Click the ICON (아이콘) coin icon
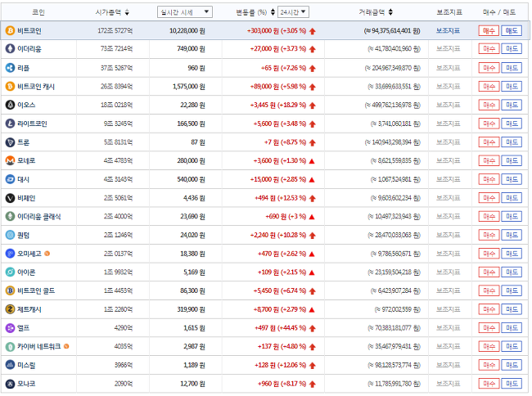 (x=10, y=272)
